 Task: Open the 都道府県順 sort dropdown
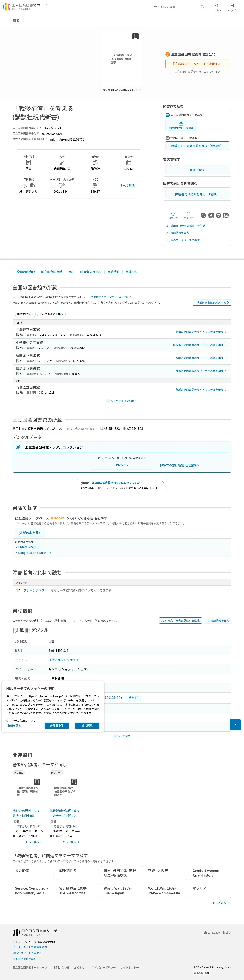(25, 314)
